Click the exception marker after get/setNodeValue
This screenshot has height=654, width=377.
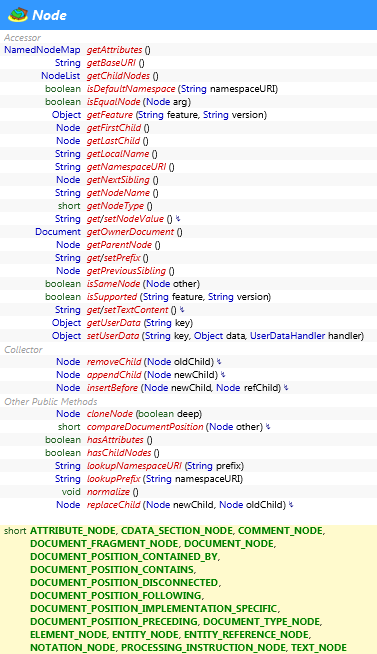(x=178, y=219)
